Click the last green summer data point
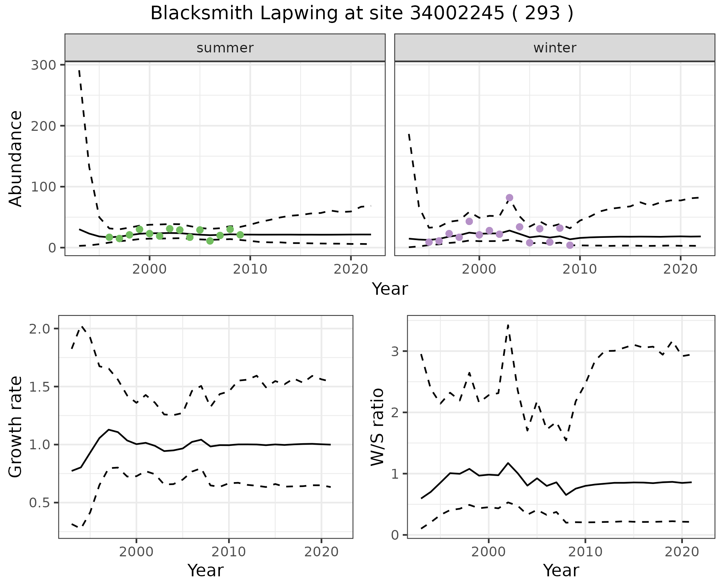The width and height of the screenshot is (724, 588). pyautogui.click(x=240, y=235)
